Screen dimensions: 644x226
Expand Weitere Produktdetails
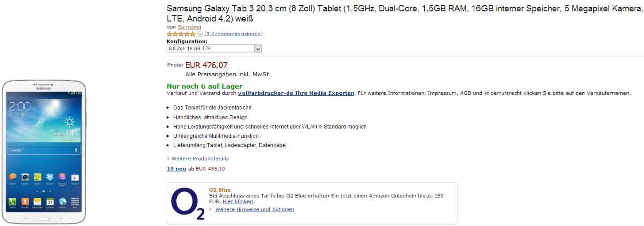point(200,159)
